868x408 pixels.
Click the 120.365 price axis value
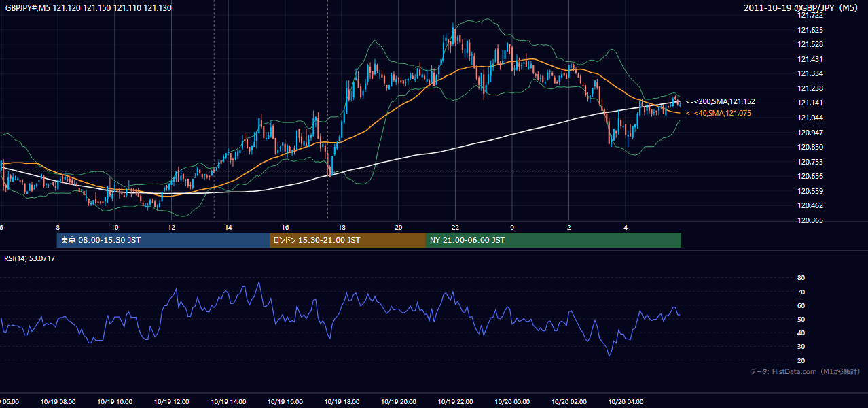tap(810, 220)
